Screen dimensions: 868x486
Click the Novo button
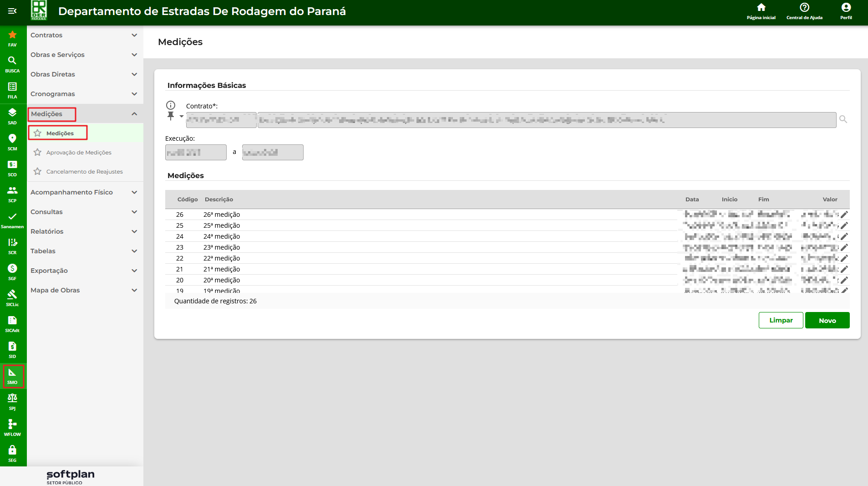[827, 320]
